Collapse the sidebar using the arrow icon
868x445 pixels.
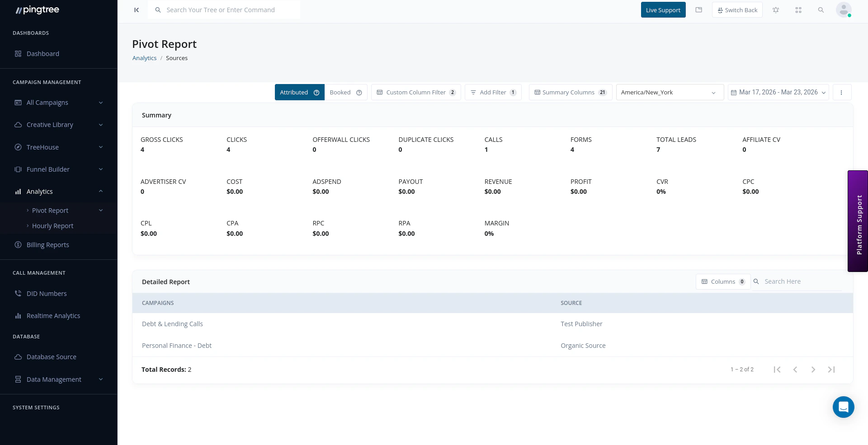click(137, 9)
